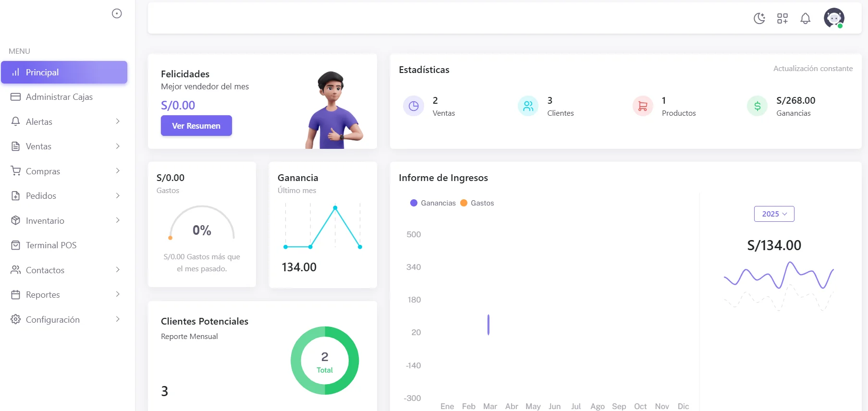
Task: Click the Ganancias dollar statistics icon
Action: [758, 106]
